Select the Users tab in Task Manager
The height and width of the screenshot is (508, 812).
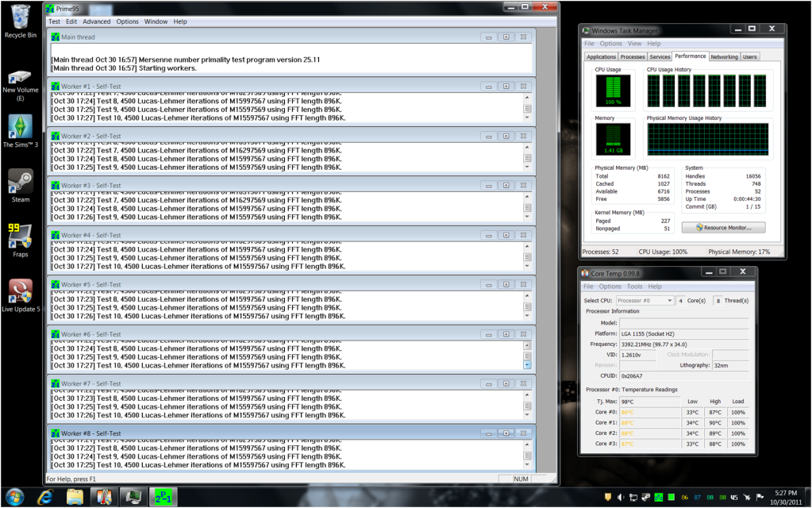[749, 57]
